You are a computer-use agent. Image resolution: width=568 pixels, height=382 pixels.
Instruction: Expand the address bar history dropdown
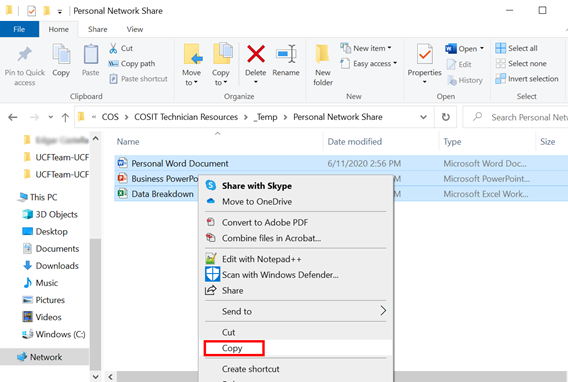coord(423,117)
